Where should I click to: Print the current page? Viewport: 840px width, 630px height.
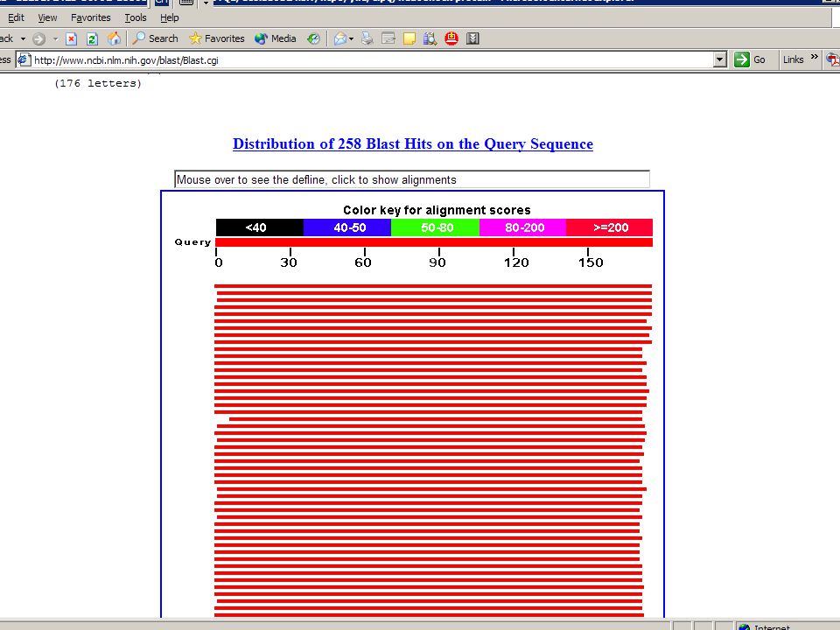[367, 38]
